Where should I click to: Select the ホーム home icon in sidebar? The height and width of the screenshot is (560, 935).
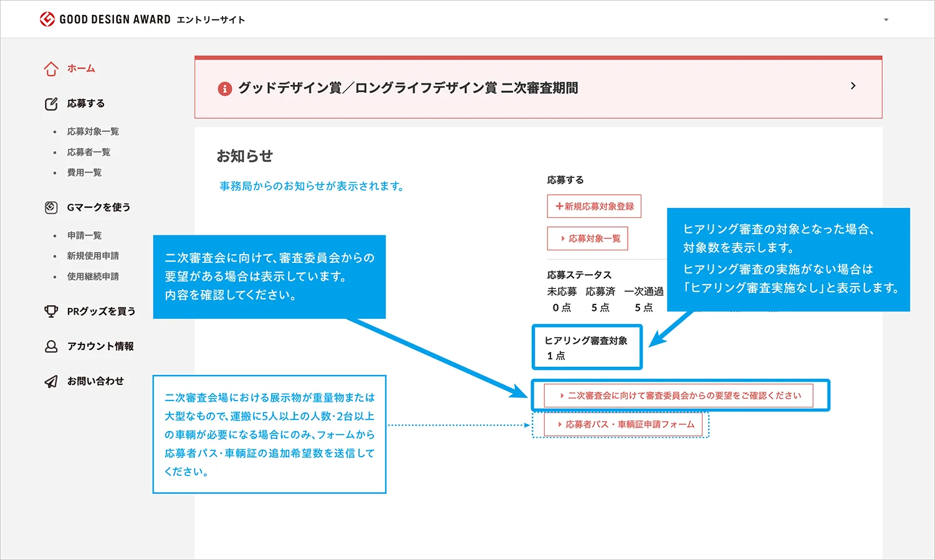50,69
